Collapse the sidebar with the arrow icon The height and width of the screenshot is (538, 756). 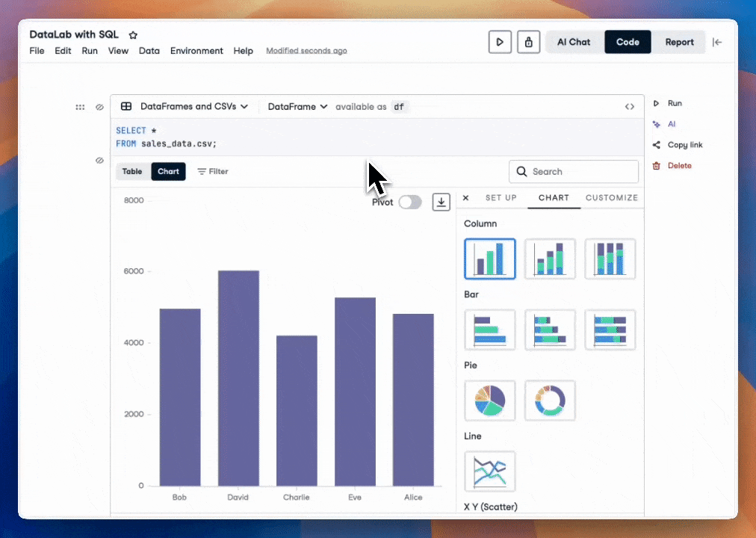[717, 43]
